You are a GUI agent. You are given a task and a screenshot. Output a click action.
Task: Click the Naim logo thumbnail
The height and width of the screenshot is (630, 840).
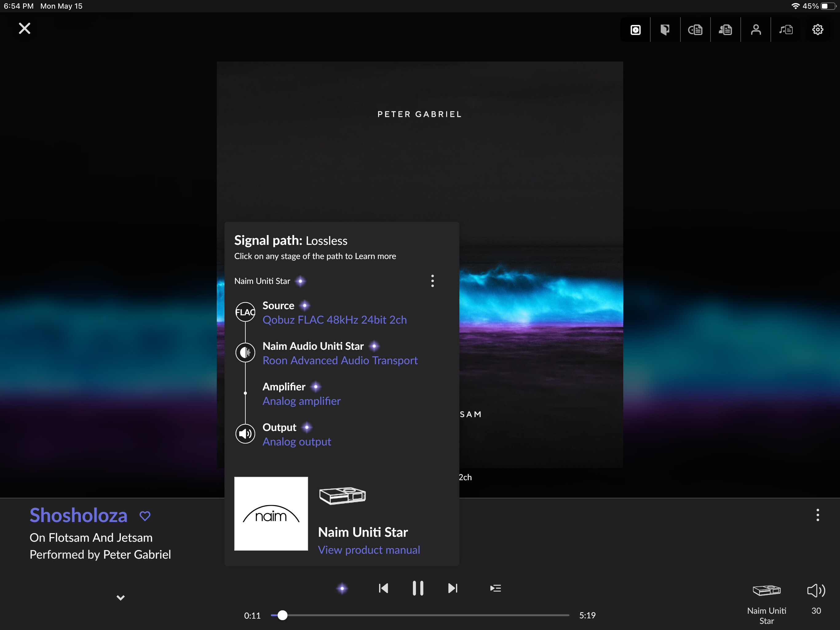271,514
